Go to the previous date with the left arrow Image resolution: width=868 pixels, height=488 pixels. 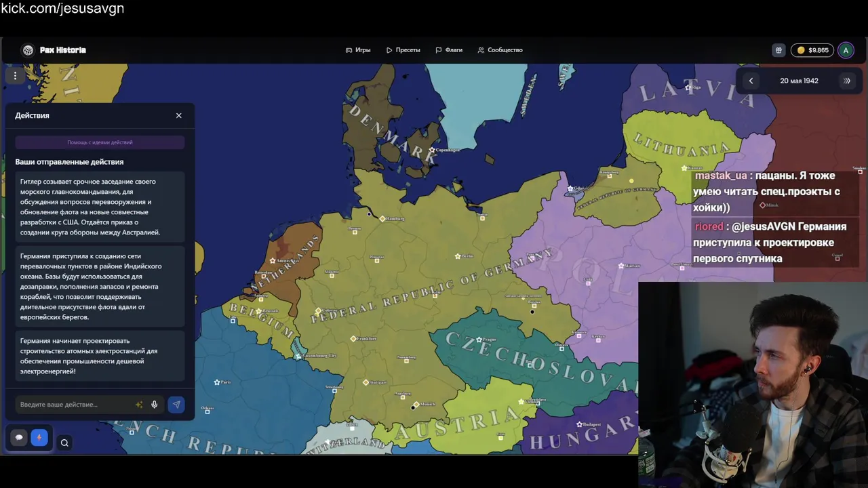751,81
